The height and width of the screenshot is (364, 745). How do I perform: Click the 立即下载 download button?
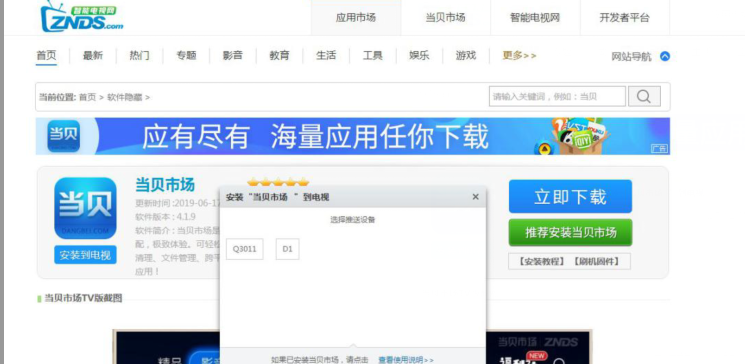pos(570,196)
